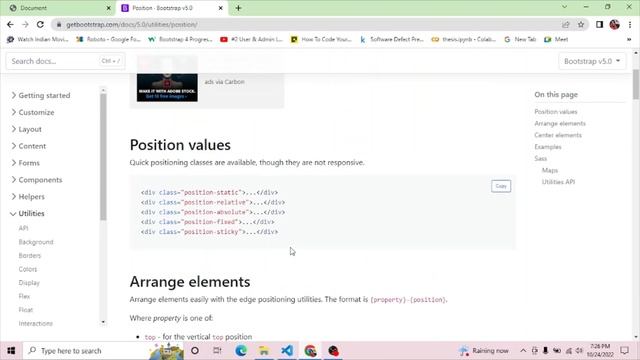Image resolution: width=640 pixels, height=360 pixels.
Task: Open Task View from the taskbar
Action: click(217, 351)
